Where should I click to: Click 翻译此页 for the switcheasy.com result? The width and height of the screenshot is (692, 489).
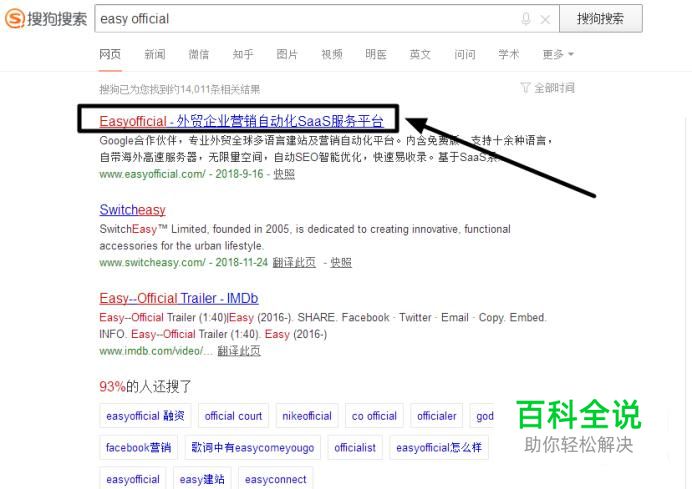pyautogui.click(x=294, y=262)
